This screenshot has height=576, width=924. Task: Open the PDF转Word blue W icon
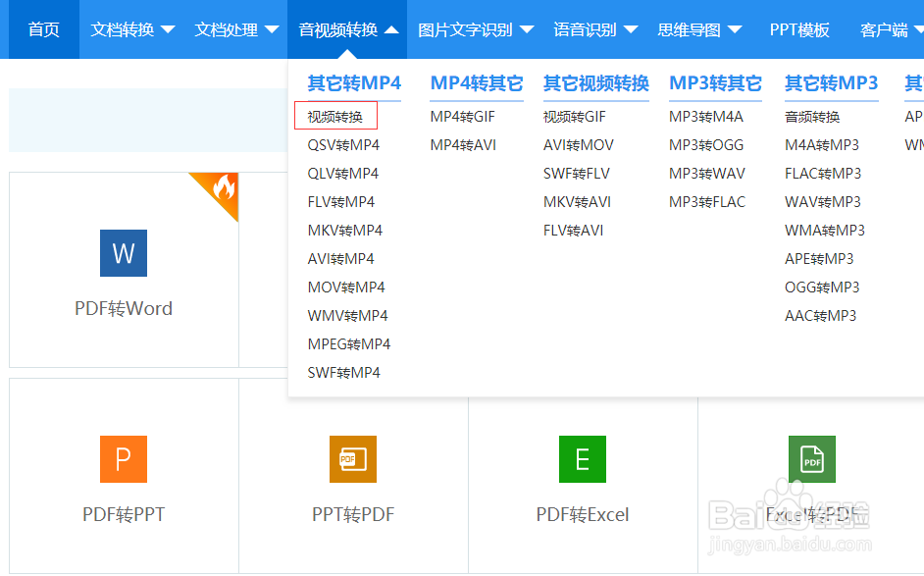(x=124, y=253)
